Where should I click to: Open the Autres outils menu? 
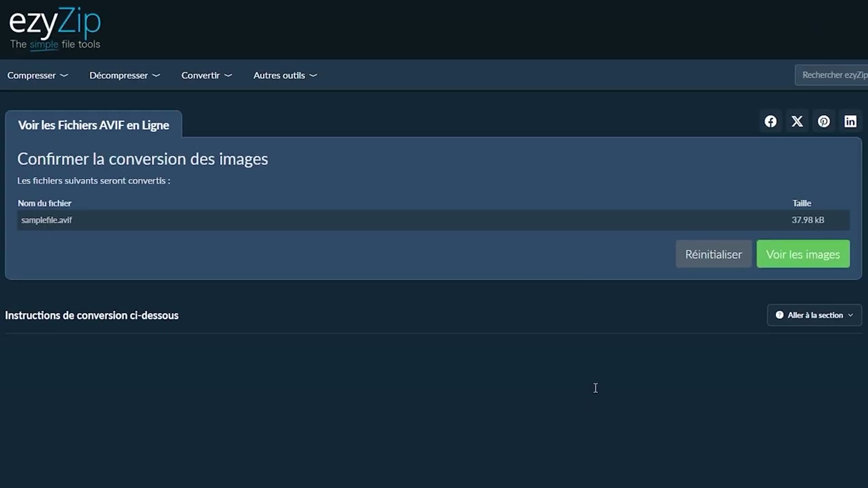tap(285, 75)
